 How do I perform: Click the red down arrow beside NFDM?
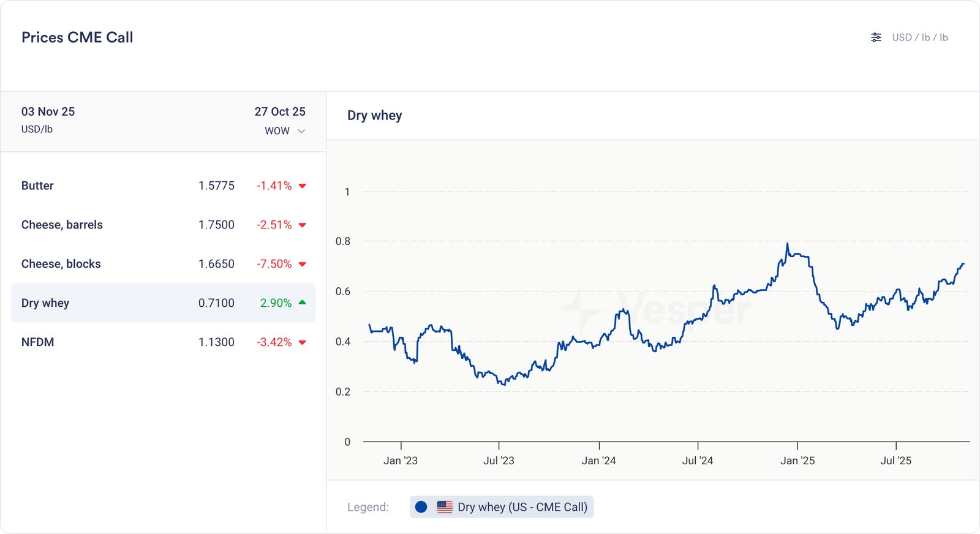[x=302, y=343]
